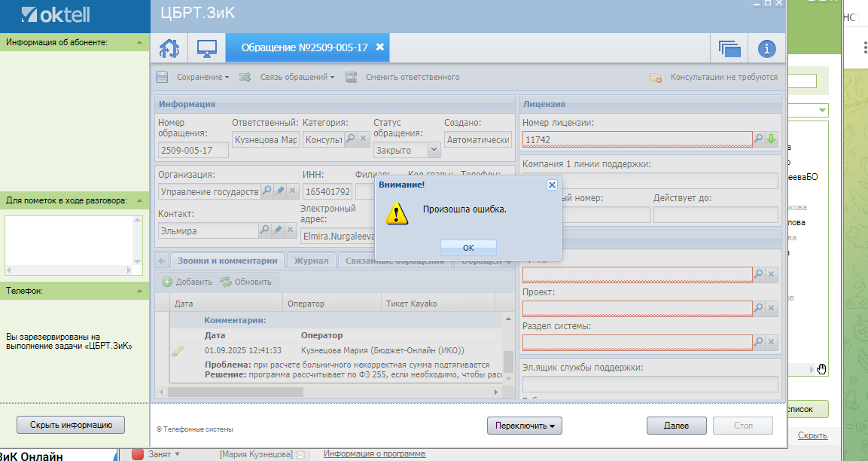Click the search icon next to Проект field

coord(758,307)
